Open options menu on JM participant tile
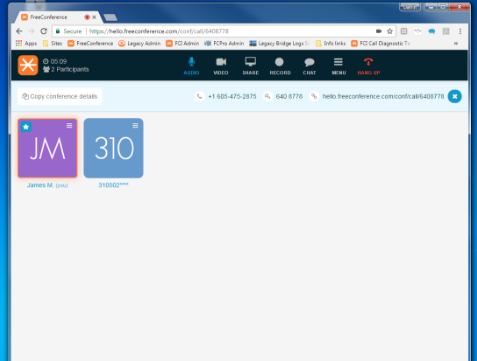 [69, 126]
